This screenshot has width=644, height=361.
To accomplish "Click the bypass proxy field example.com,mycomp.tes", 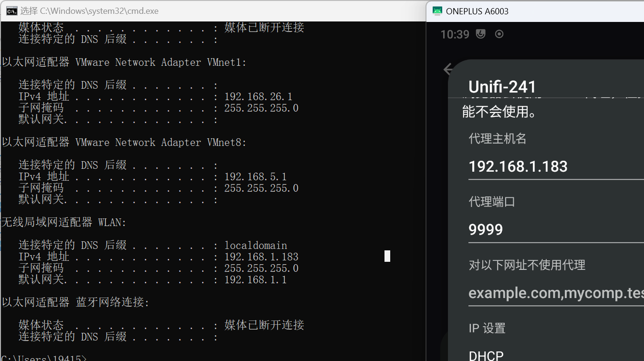I will (x=556, y=293).
